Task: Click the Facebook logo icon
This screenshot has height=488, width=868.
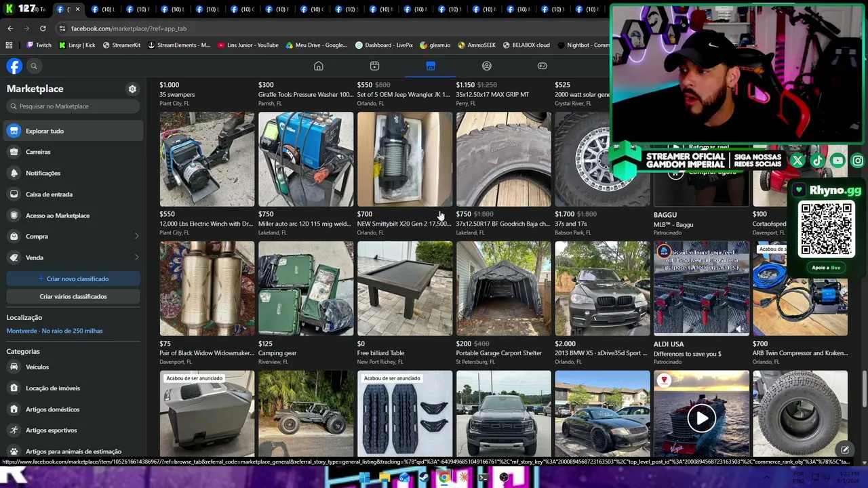Action: point(14,66)
